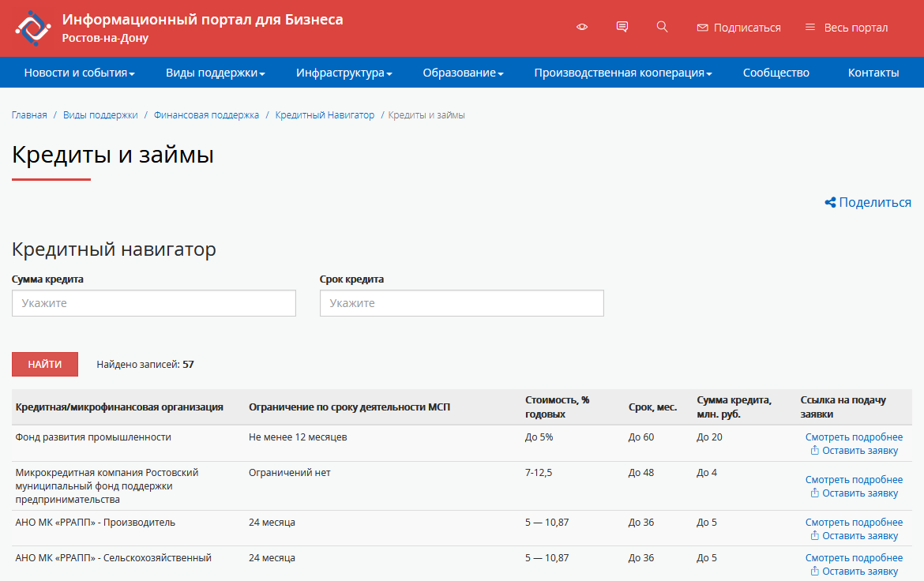Image resolution: width=924 pixels, height=581 pixels.
Task: Click the apply icon for Фонд развития промышленности
Action: pyautogui.click(x=814, y=451)
